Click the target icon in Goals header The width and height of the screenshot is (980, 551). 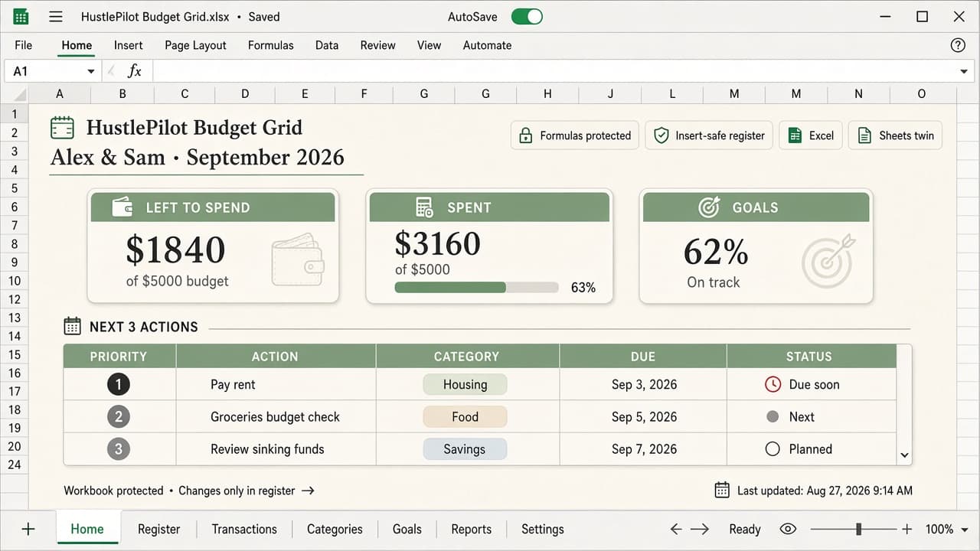click(709, 207)
